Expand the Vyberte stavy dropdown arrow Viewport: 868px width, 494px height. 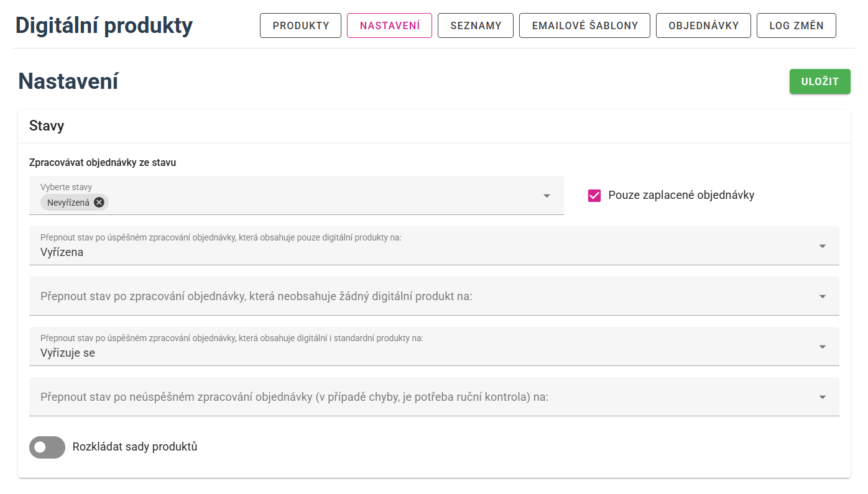point(547,196)
